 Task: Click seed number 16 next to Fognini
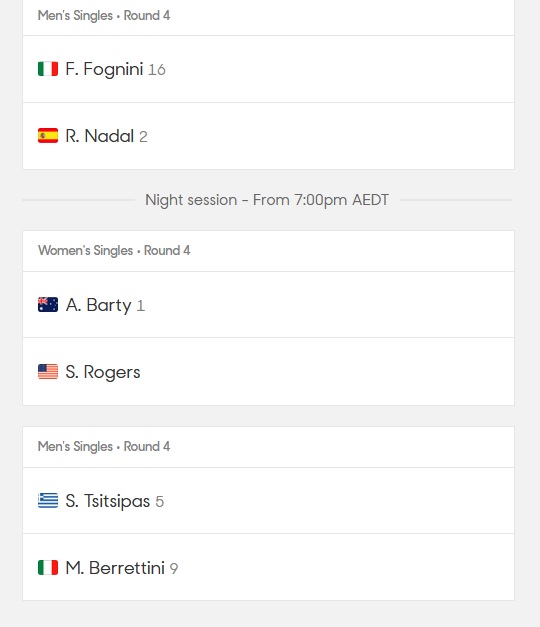[x=157, y=70]
